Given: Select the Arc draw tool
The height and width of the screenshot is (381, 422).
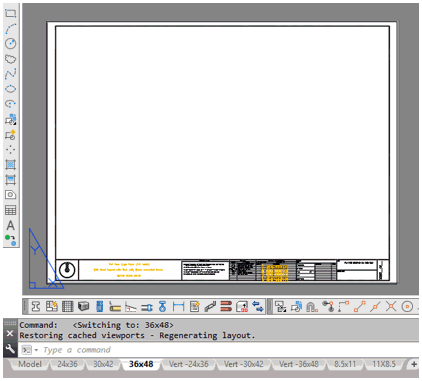Looking at the screenshot, I should tap(11, 28).
